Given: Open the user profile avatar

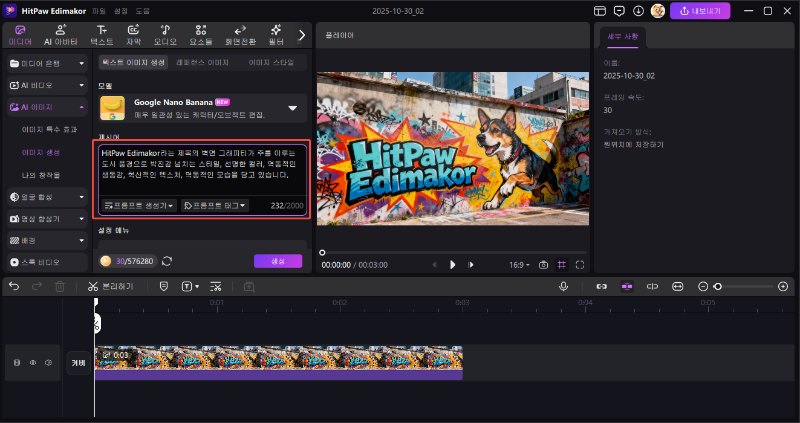Looking at the screenshot, I should [x=658, y=11].
